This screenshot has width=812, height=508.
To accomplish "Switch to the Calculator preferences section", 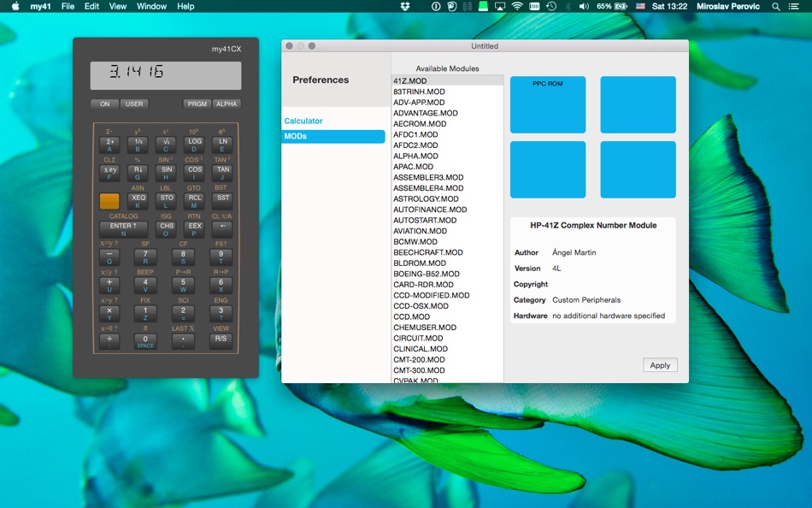I will tap(303, 121).
